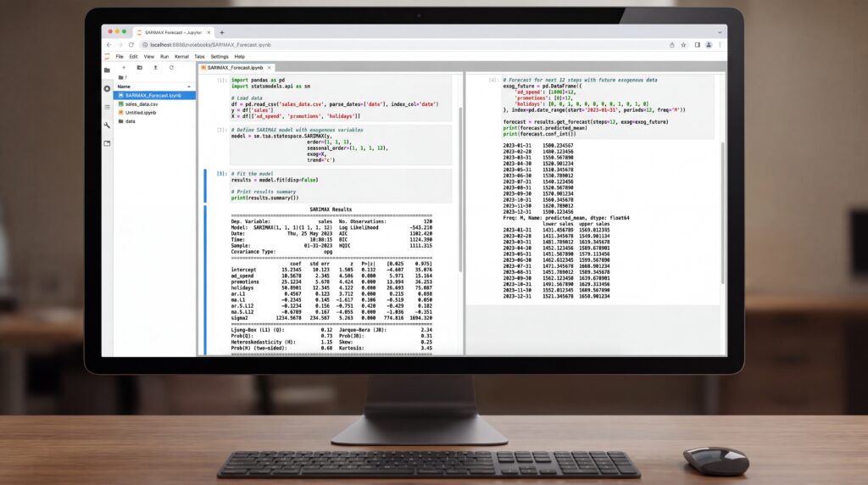868x485 pixels.
Task: Open the browser profile avatar
Action: coord(709,45)
